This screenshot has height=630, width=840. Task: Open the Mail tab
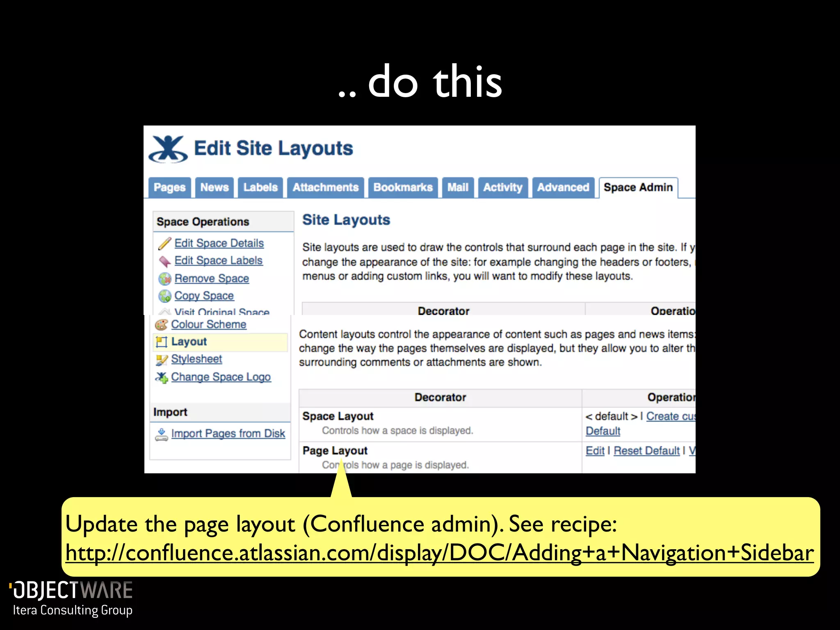point(458,187)
